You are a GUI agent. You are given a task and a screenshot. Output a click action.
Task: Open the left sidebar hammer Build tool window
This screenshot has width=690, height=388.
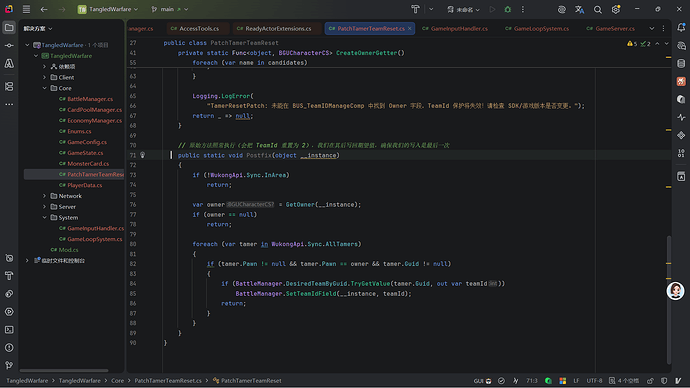point(9,276)
